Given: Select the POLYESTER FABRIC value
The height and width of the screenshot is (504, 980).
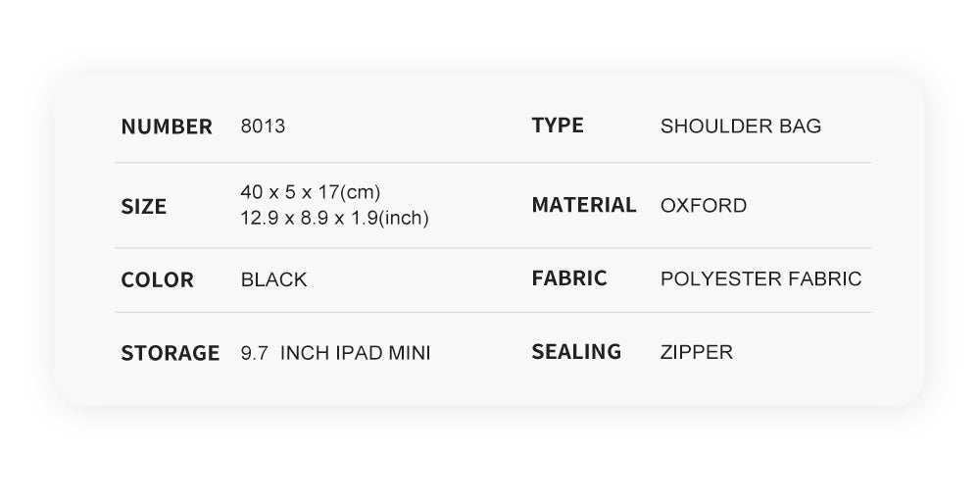Looking at the screenshot, I should point(761,279).
